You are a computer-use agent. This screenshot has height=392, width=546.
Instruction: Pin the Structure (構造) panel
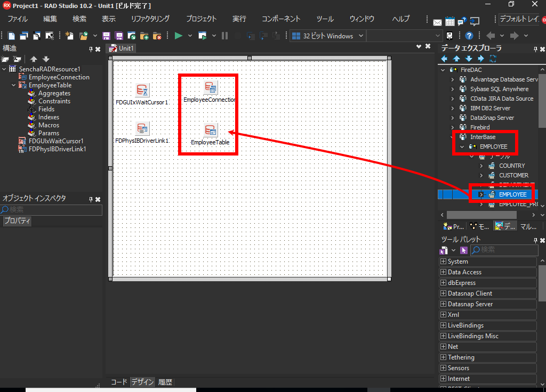pyautogui.click(x=91, y=50)
